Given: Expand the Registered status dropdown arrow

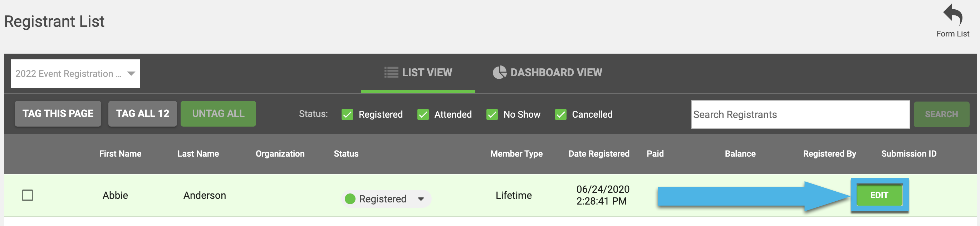Looking at the screenshot, I should (421, 199).
